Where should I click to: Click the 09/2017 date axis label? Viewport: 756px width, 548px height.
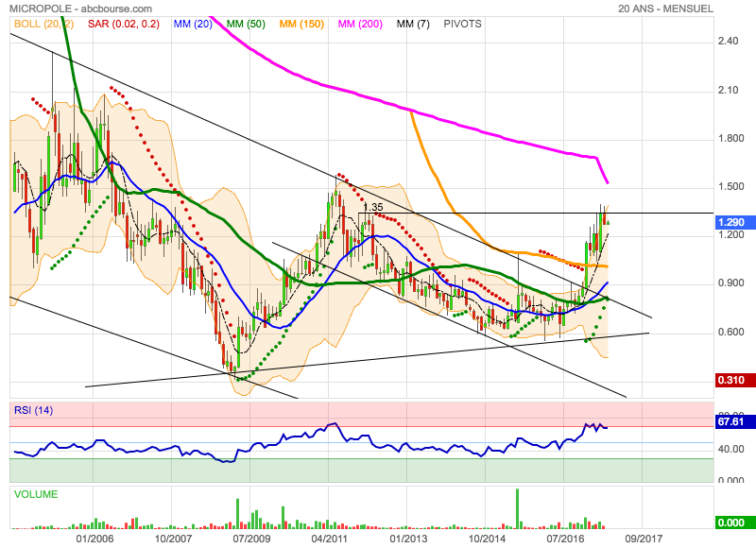(x=644, y=539)
